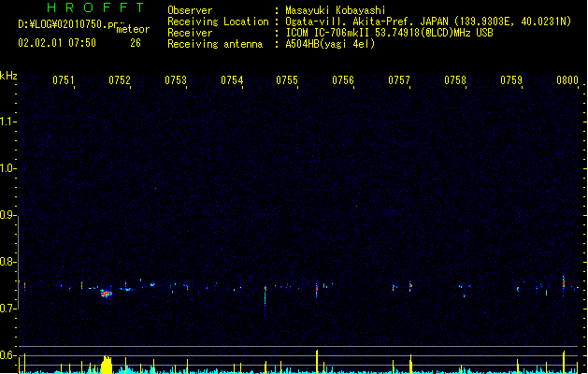Click the Receiver field label
Viewport: 588px width, 374px height.
point(190,33)
